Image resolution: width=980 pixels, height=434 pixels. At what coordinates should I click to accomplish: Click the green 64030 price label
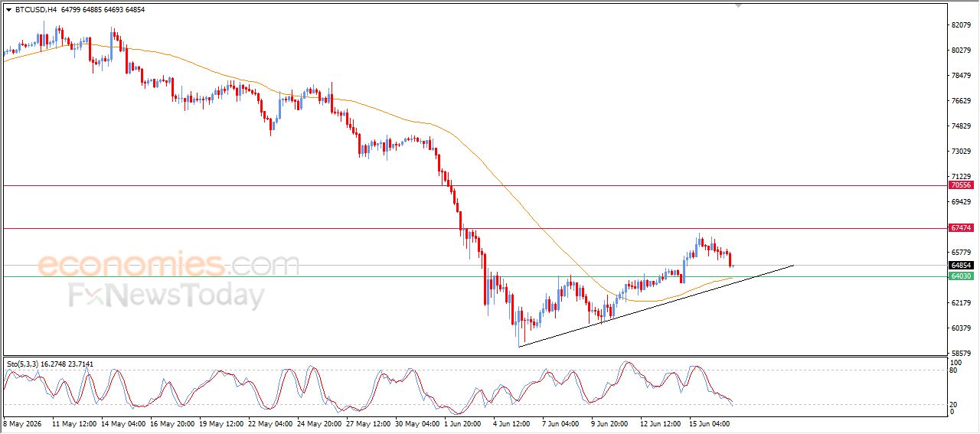(961, 276)
